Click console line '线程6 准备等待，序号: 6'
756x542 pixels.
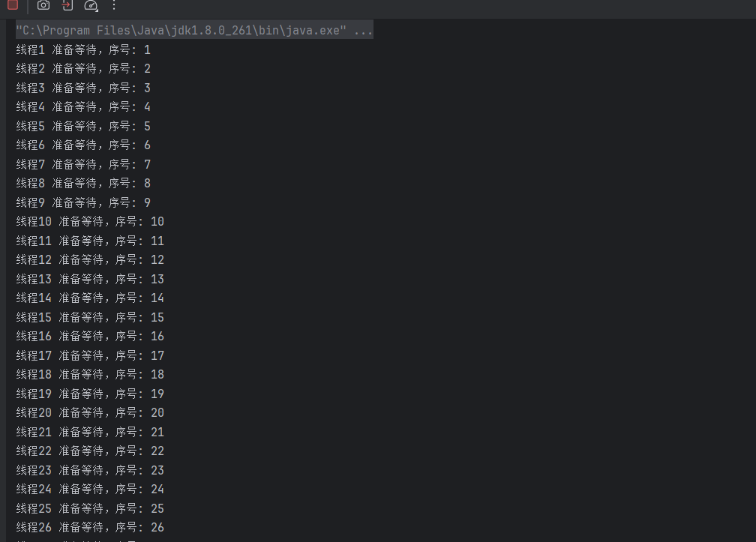[83, 145]
